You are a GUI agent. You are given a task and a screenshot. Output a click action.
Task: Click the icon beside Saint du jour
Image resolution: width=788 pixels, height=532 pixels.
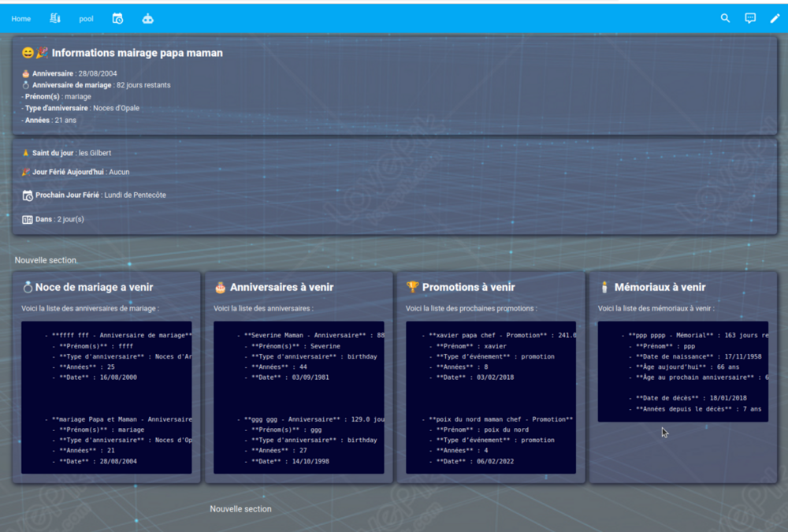(x=26, y=153)
